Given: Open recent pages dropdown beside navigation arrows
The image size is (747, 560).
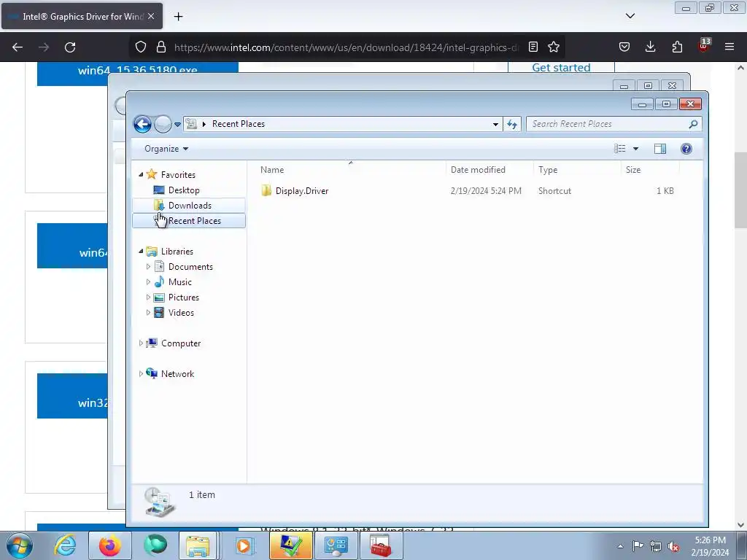Looking at the screenshot, I should coord(177,124).
